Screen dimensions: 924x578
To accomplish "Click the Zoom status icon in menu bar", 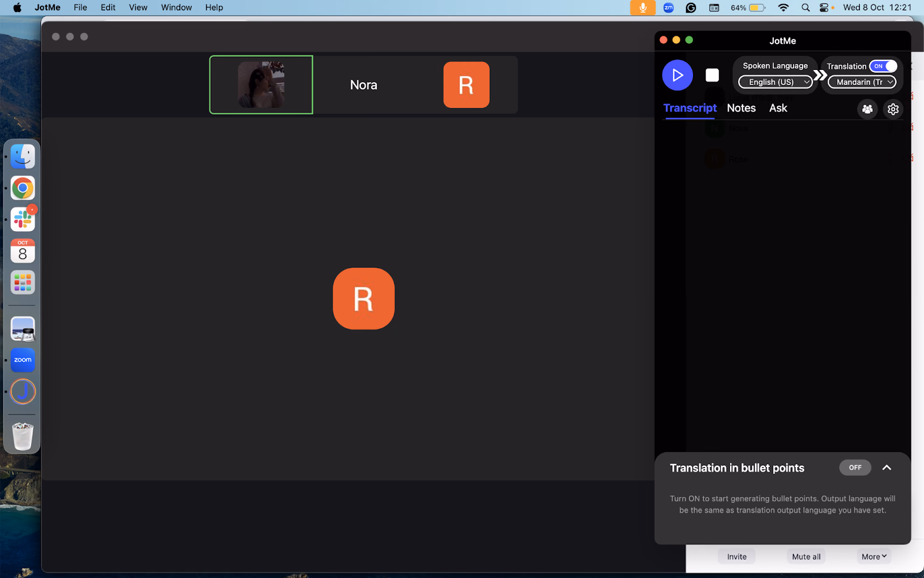I will point(669,8).
